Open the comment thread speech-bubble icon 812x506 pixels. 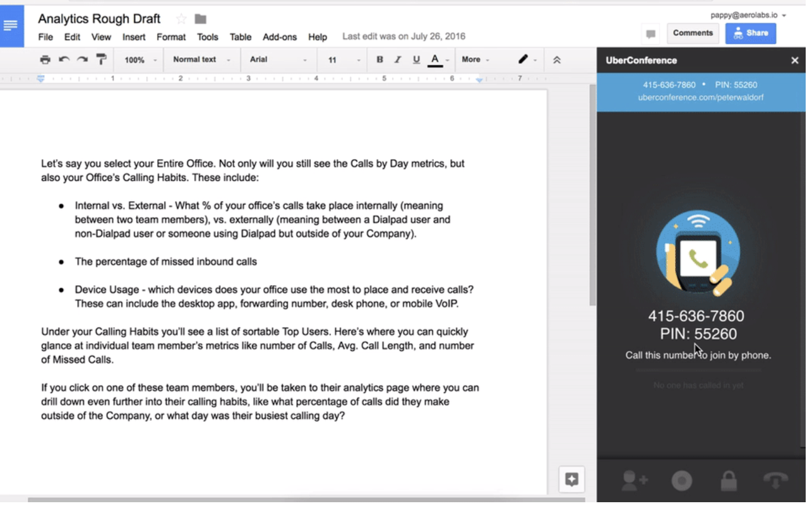650,33
